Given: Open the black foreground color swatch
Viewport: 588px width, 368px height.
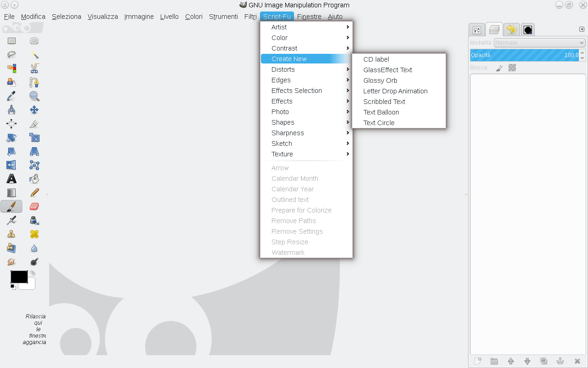Looking at the screenshot, I should (19, 277).
